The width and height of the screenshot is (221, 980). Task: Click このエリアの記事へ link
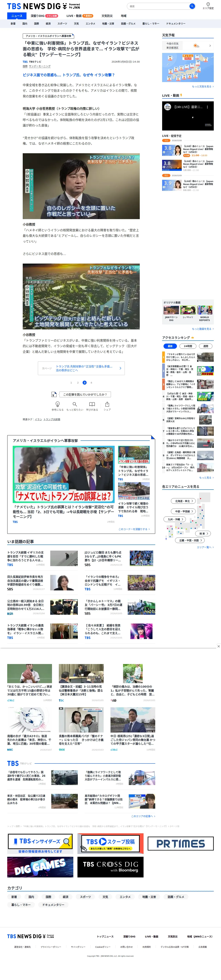tap(143, 816)
